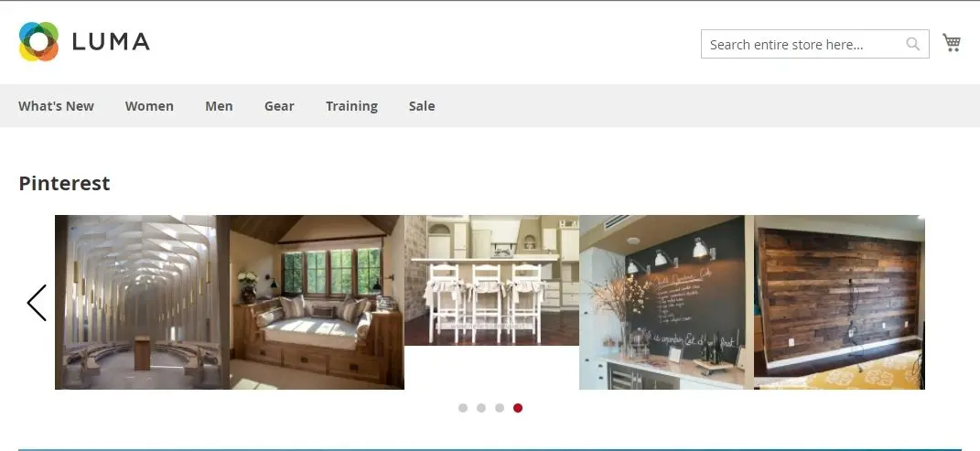Open the shopping cart icon
This screenshot has height=451, width=980.
952,43
